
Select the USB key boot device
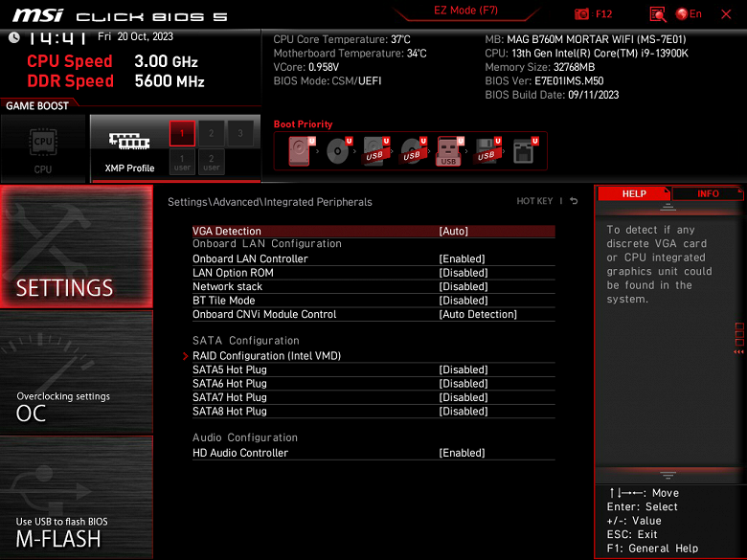(449, 151)
